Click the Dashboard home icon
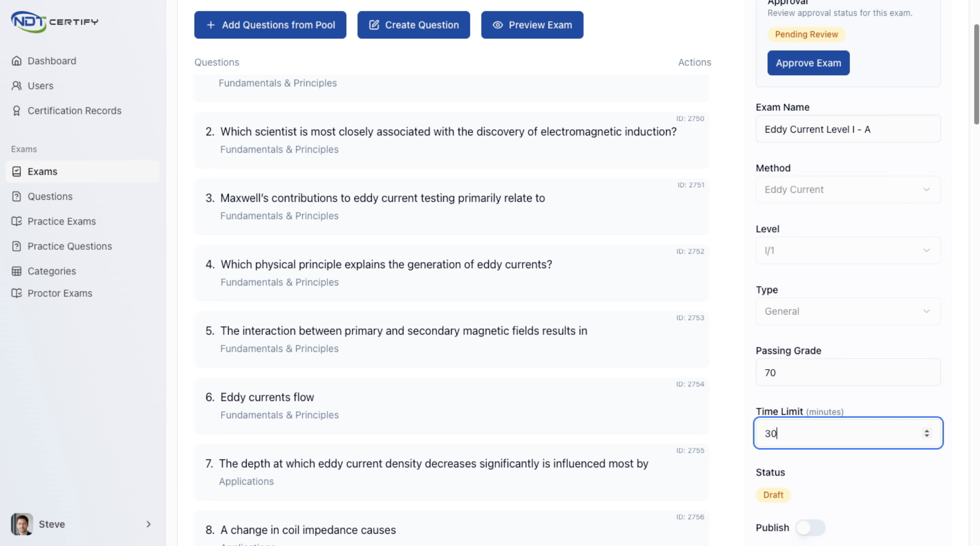The width and height of the screenshot is (980, 546). point(16,61)
